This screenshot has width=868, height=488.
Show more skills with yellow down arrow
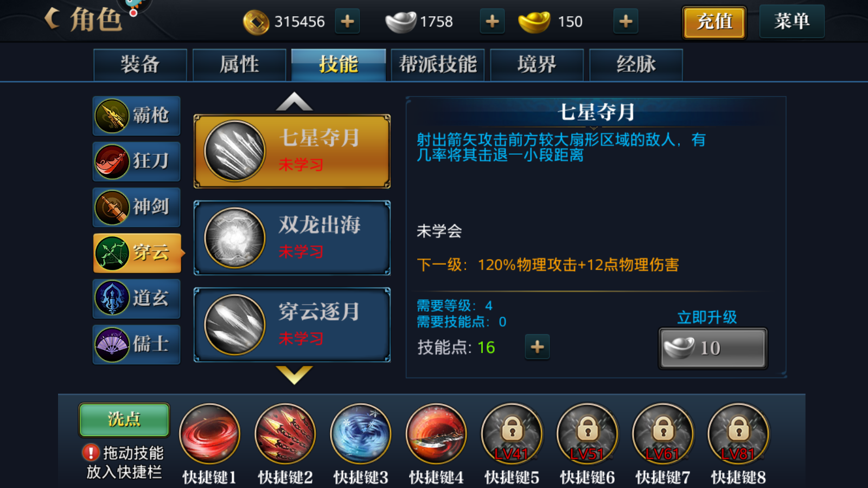pos(294,374)
